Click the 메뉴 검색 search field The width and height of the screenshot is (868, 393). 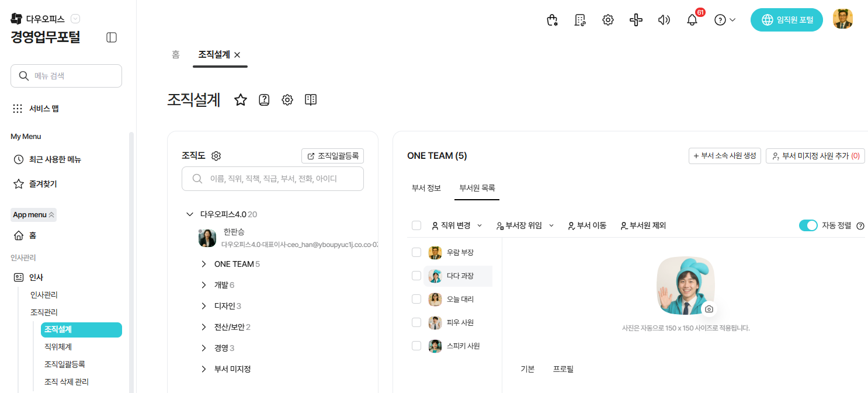(66, 76)
